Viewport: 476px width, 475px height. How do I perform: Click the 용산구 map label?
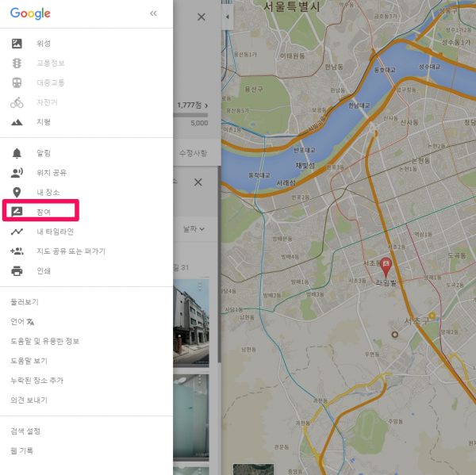point(254,90)
